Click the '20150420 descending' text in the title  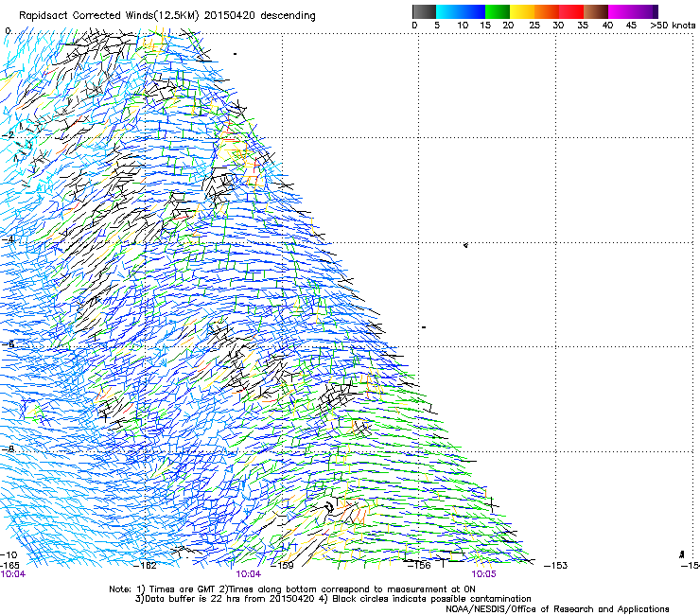coord(260,16)
